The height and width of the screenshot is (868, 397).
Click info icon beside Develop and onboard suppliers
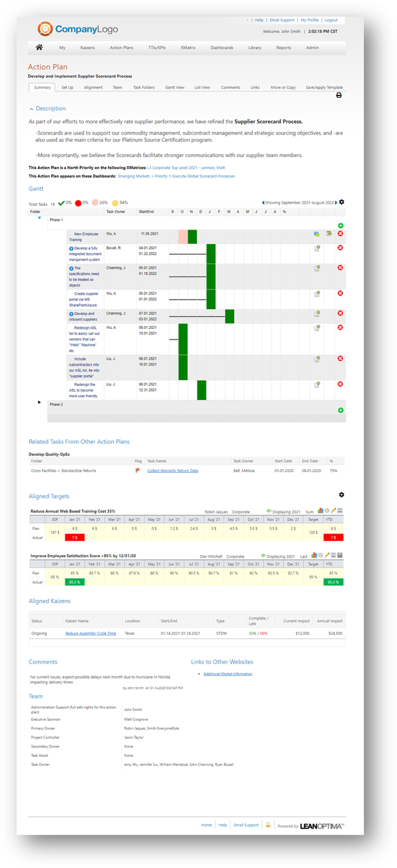71,314
